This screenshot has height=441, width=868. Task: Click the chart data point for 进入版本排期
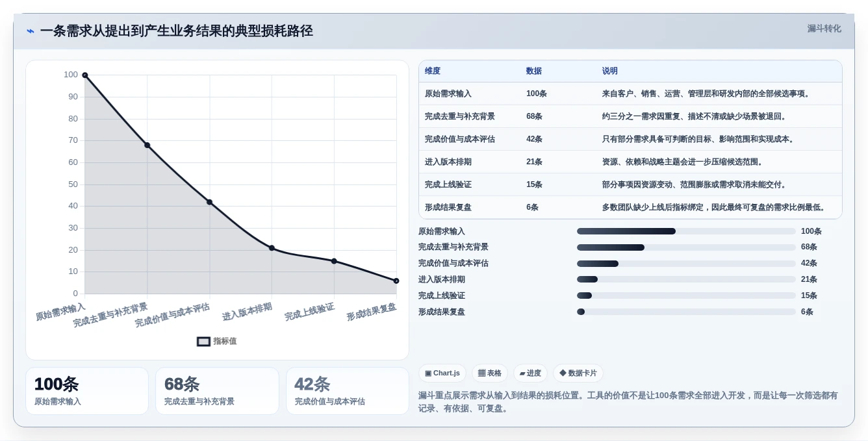[272, 248]
